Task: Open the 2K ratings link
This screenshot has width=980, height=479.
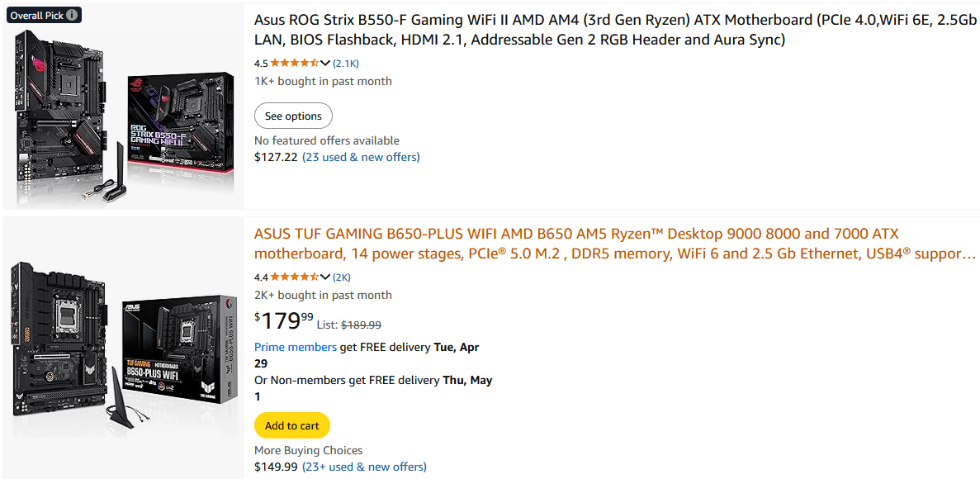Action: pyautogui.click(x=342, y=277)
